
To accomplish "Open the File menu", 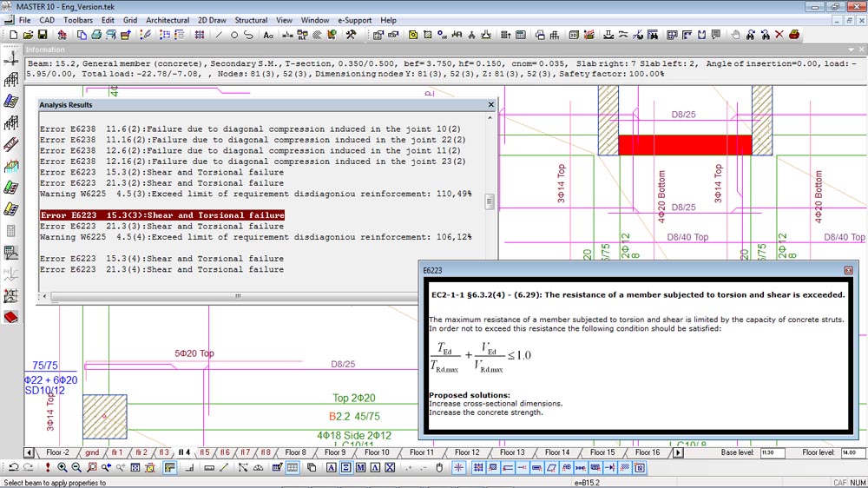I will tap(24, 20).
